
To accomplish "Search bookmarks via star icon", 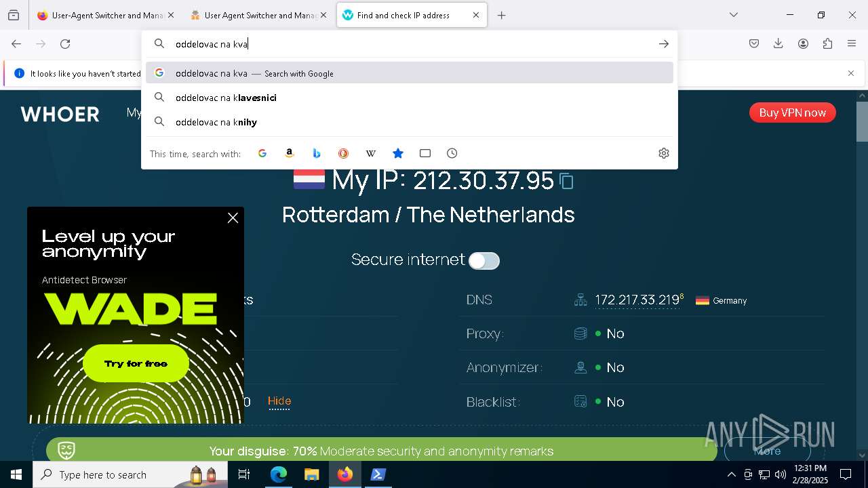I will (398, 153).
